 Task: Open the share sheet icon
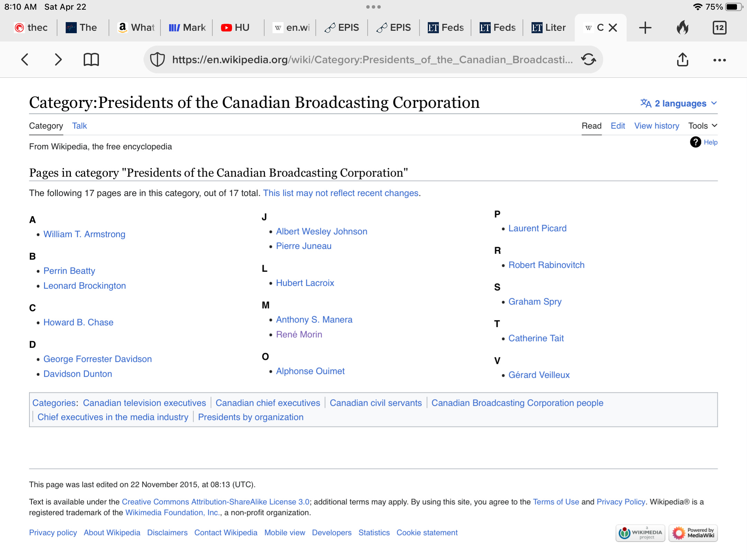683,59
